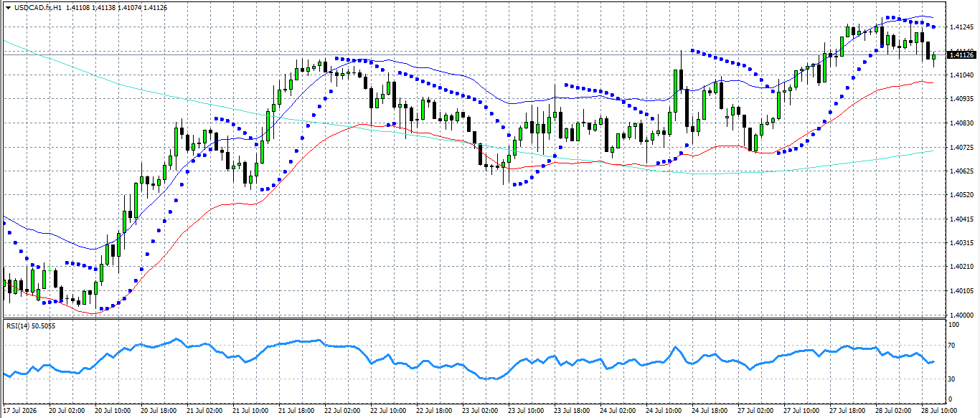Image resolution: width=980 pixels, height=418 pixels.
Task: Click the RSI(14) 50.5055 indicator label
Action: (31, 326)
